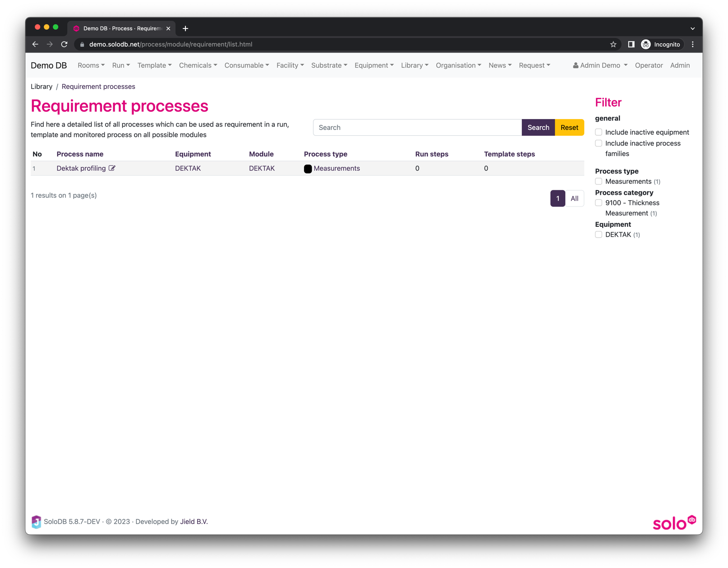
Task: Open the Chrome three-dot menu
Action: pos(692,44)
